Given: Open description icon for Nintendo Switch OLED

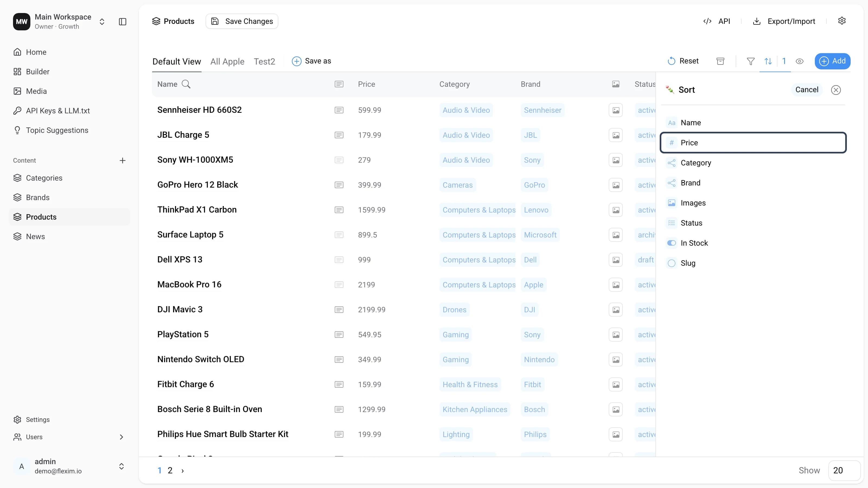Looking at the screenshot, I should coord(339,359).
